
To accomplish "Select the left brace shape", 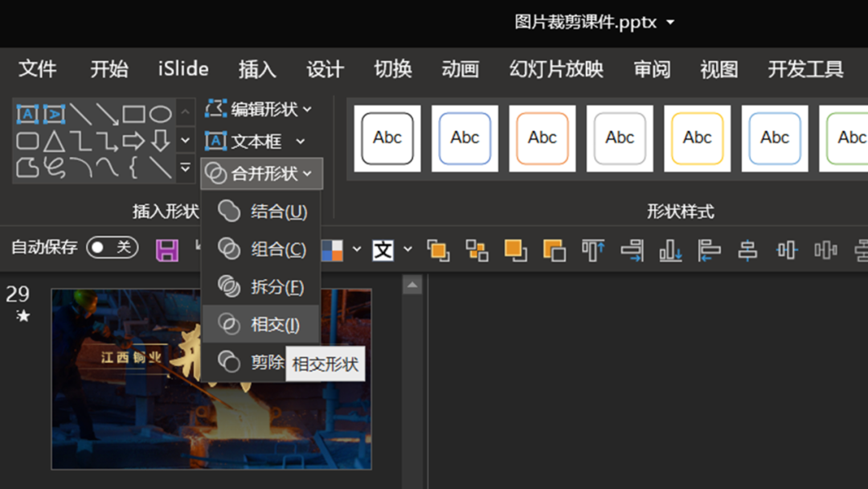I will (x=133, y=167).
